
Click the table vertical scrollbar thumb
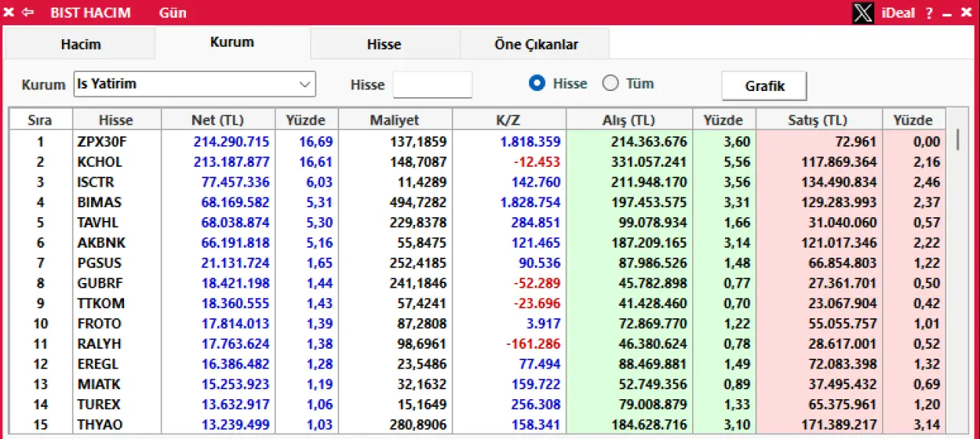point(957,140)
